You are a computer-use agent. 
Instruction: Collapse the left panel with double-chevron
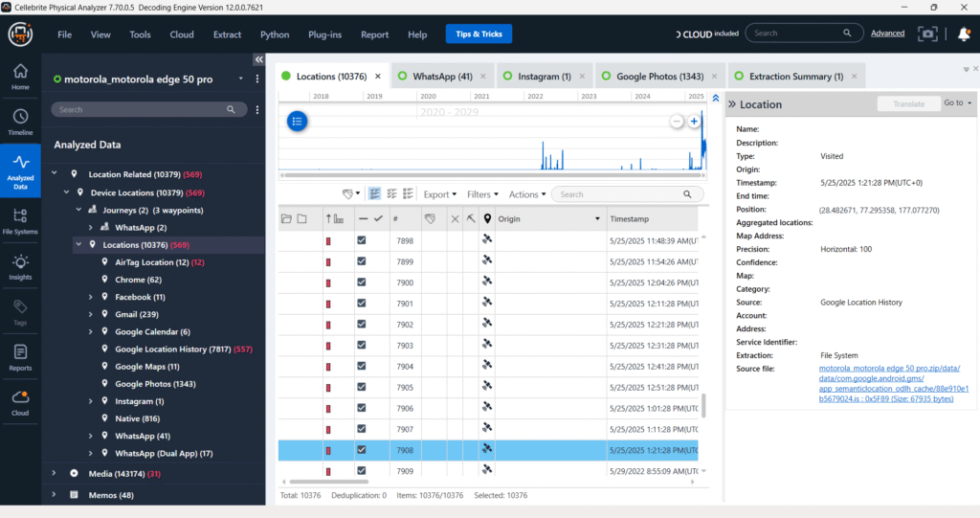(258, 59)
